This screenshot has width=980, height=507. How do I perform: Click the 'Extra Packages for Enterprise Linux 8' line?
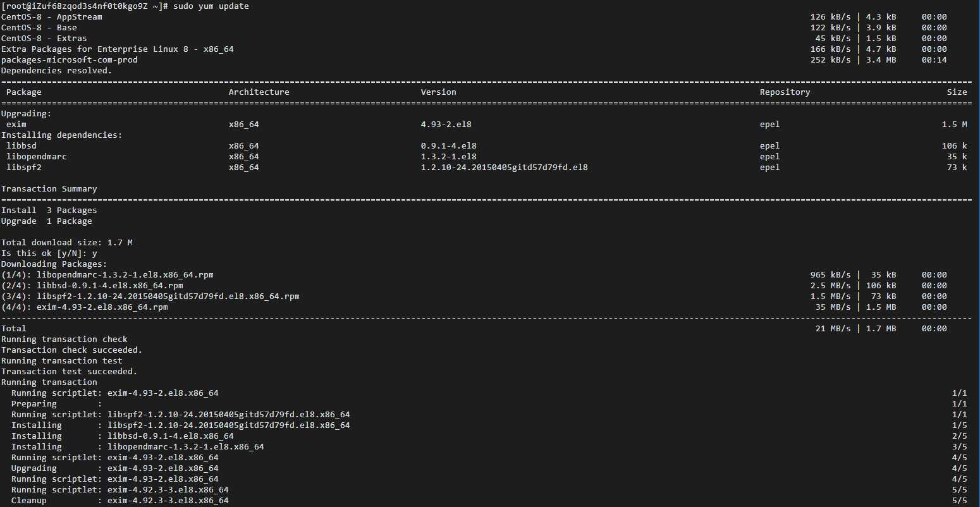coord(474,49)
